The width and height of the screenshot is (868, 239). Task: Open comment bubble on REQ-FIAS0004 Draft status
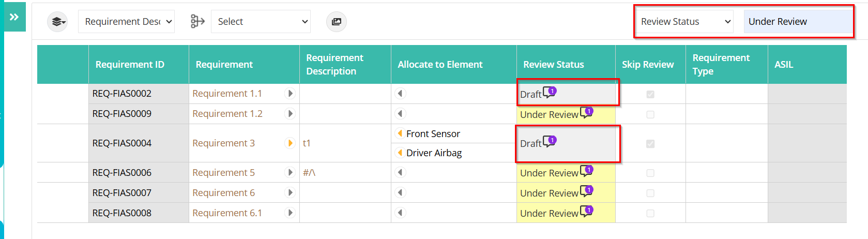point(550,142)
